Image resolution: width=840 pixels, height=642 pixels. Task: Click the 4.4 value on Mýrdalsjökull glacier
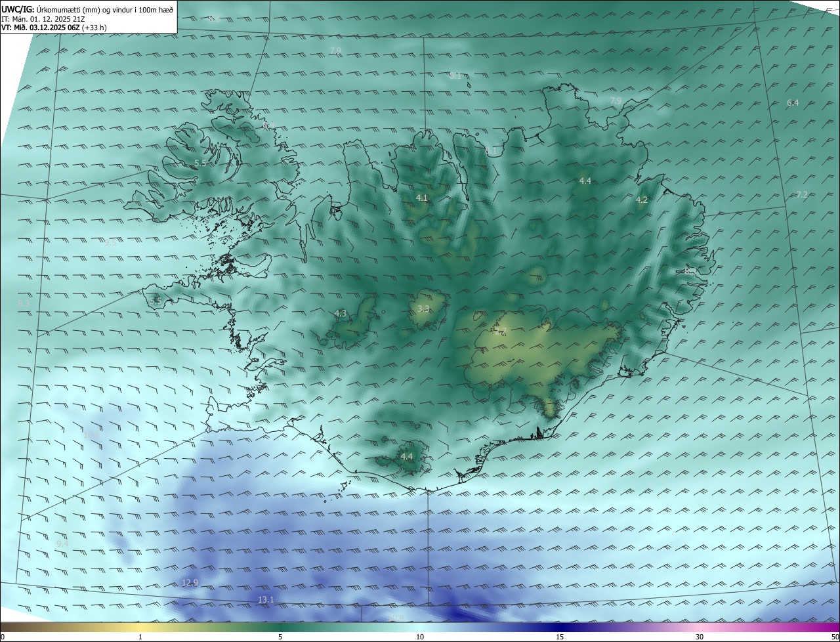pyautogui.click(x=407, y=457)
